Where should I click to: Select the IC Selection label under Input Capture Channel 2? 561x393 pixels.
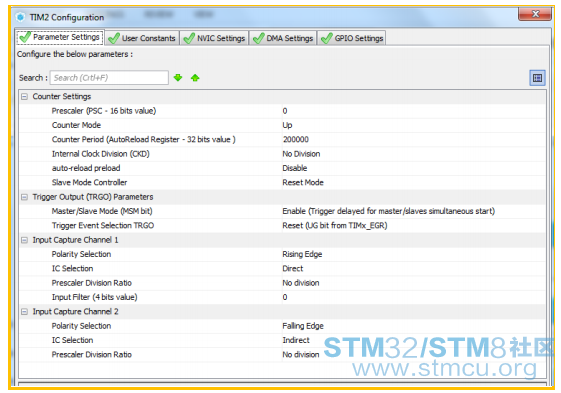72,340
